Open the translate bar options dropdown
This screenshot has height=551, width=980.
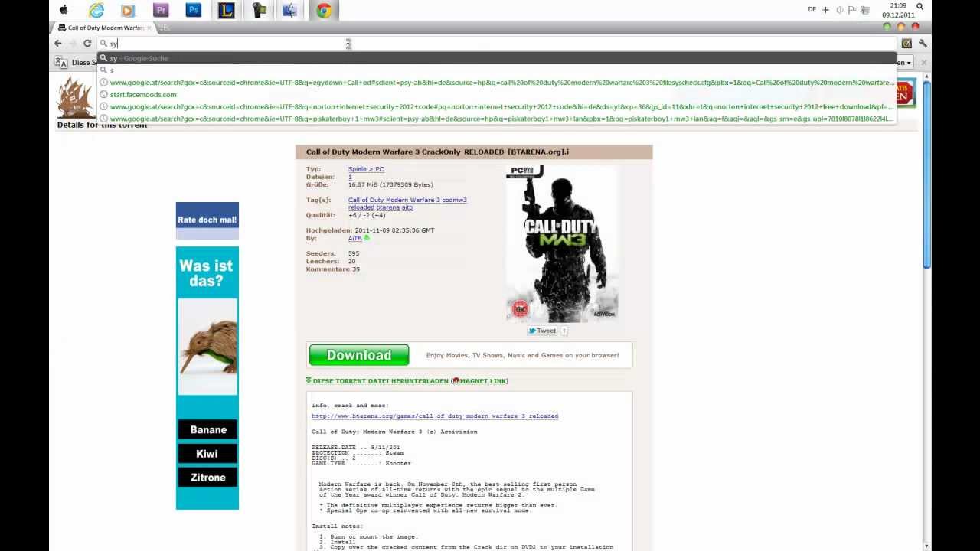click(904, 63)
